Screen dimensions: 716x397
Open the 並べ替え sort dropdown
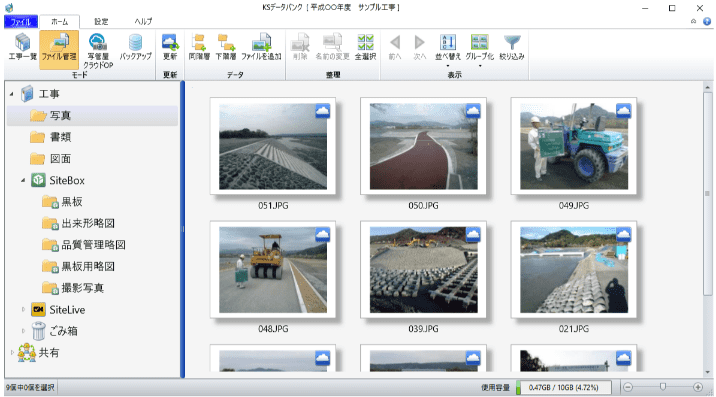[x=448, y=50]
